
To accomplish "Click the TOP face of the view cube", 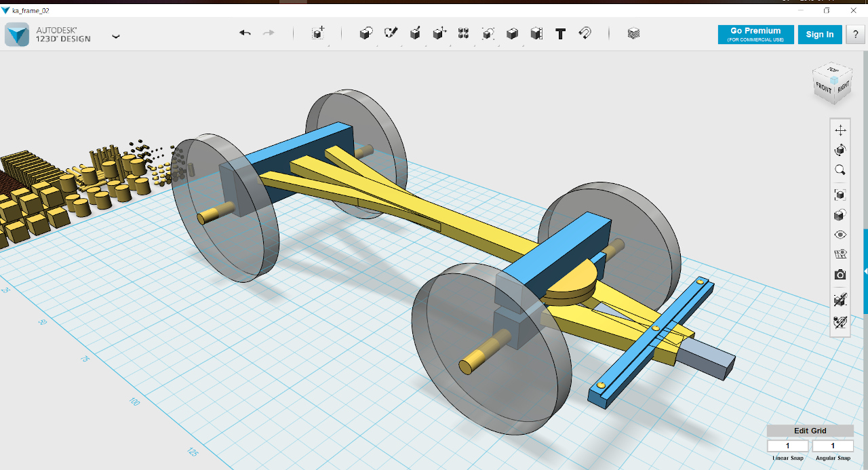I will pos(832,71).
